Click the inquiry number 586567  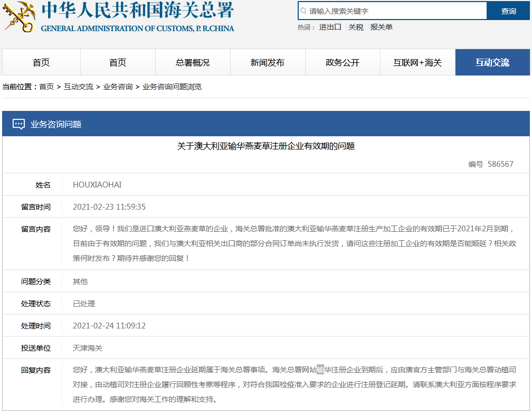(500, 164)
